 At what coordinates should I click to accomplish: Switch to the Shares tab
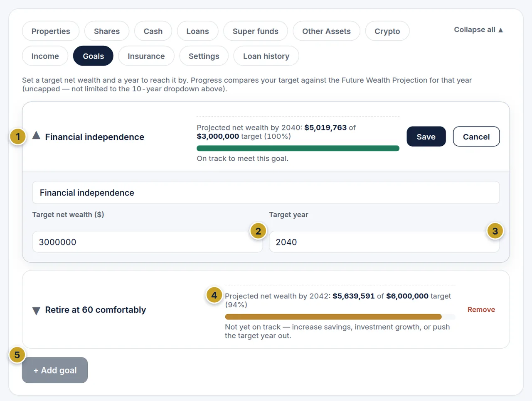coord(107,31)
